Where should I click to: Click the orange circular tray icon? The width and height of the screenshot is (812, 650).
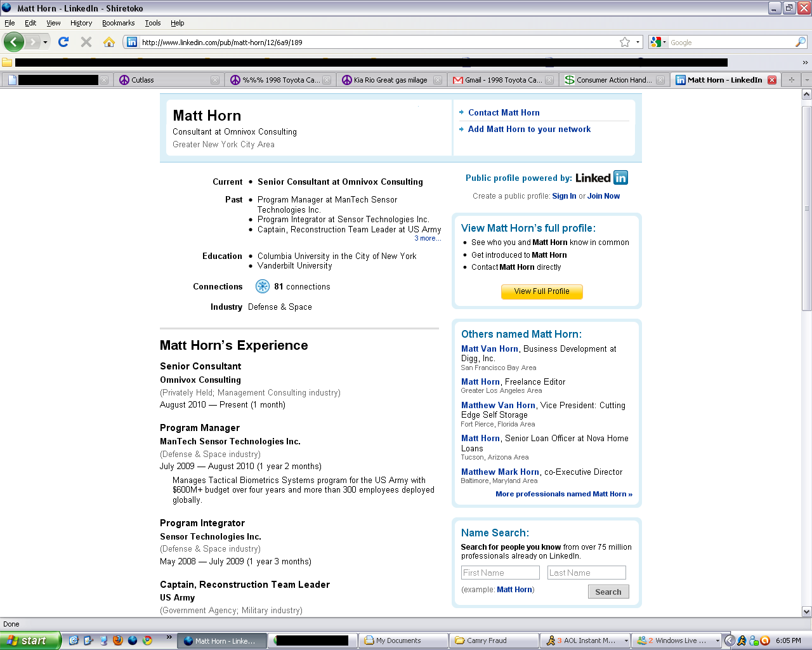[765, 640]
